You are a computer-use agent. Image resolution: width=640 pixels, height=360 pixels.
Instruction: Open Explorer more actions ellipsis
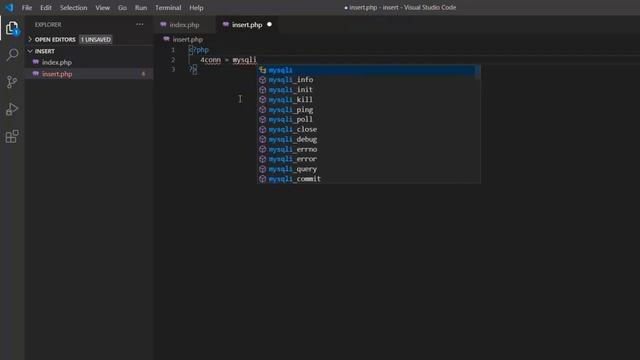pos(140,24)
